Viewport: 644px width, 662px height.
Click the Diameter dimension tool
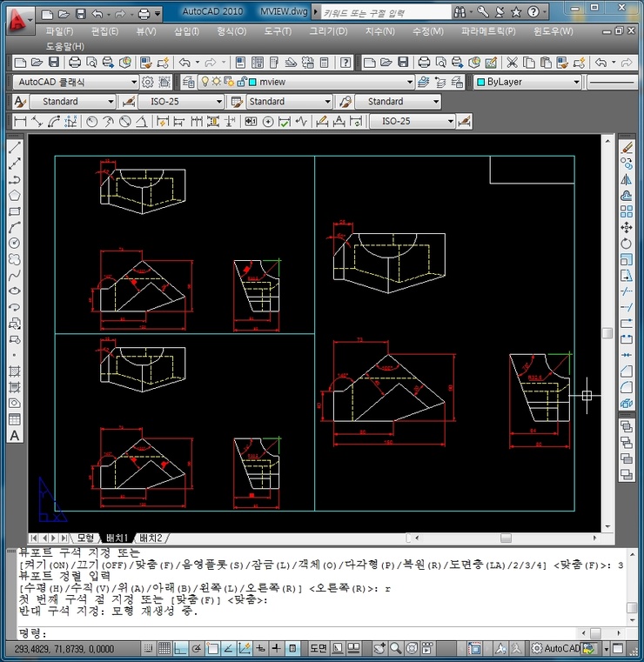tap(125, 122)
